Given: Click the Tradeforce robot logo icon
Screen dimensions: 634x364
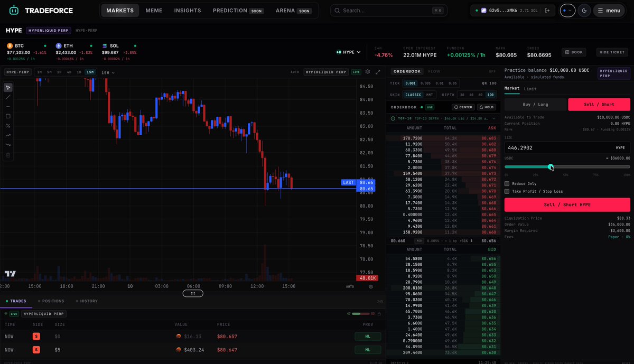Looking at the screenshot, I should [14, 11].
